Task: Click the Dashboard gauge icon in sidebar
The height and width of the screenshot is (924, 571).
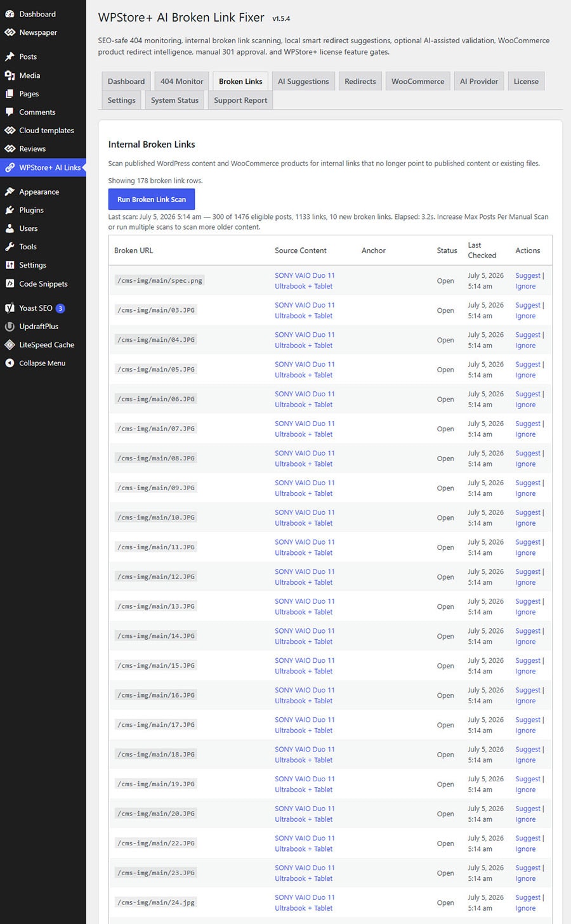Action: click(x=10, y=14)
